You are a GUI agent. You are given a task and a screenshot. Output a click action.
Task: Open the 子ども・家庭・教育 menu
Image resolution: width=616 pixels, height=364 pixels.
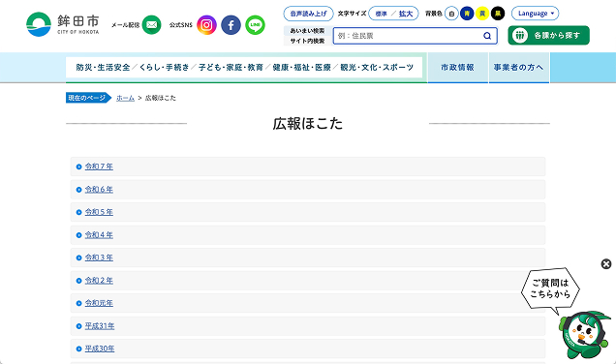(x=231, y=68)
